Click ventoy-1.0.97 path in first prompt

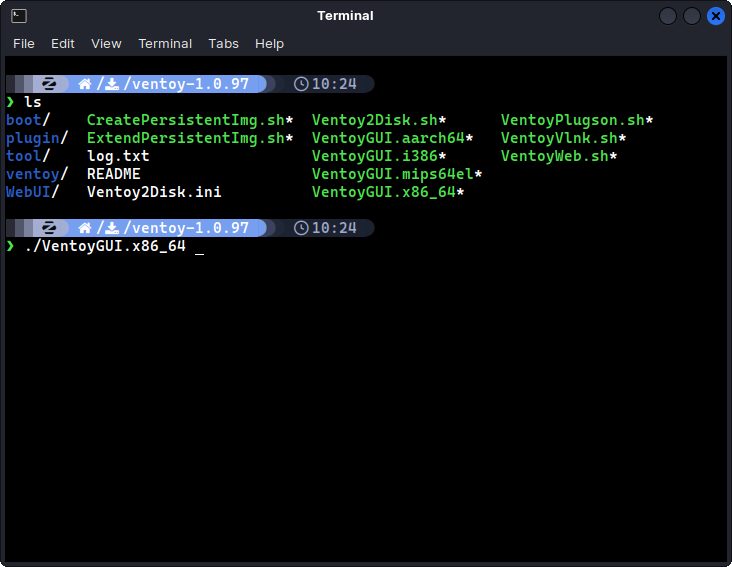(190, 84)
